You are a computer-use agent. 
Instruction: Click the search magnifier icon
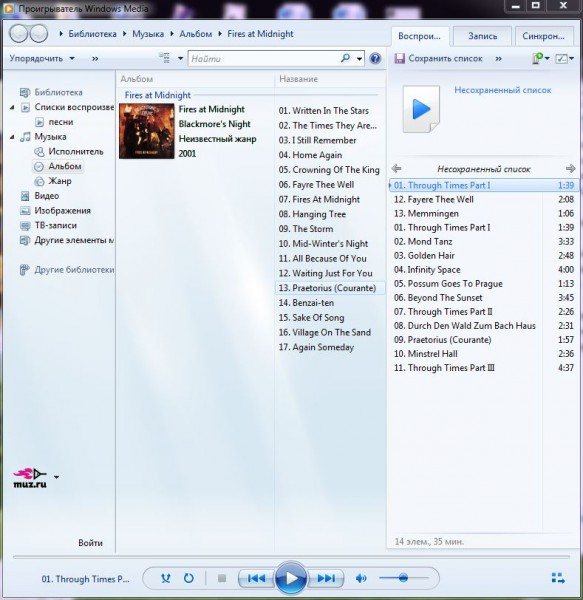point(345,58)
